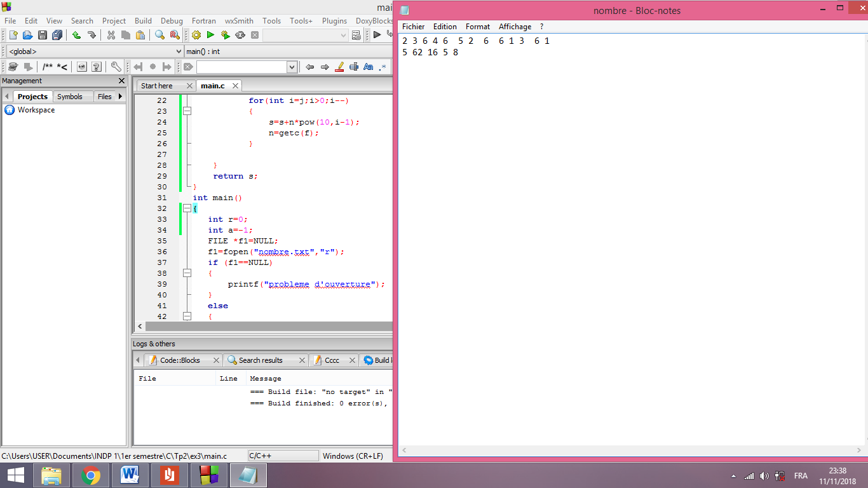The image size is (868, 488).
Task: Click the Save all files icon
Action: point(57,35)
